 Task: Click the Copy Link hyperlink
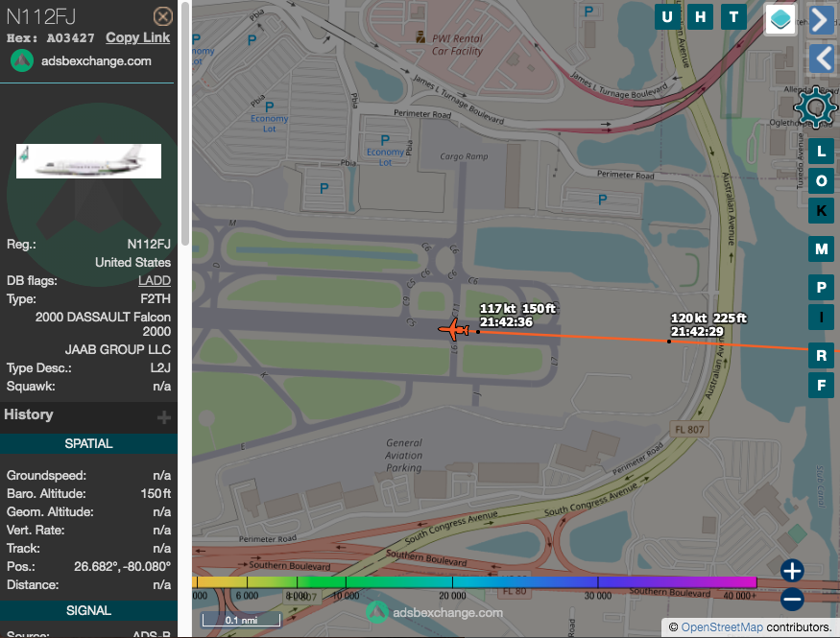(x=137, y=38)
